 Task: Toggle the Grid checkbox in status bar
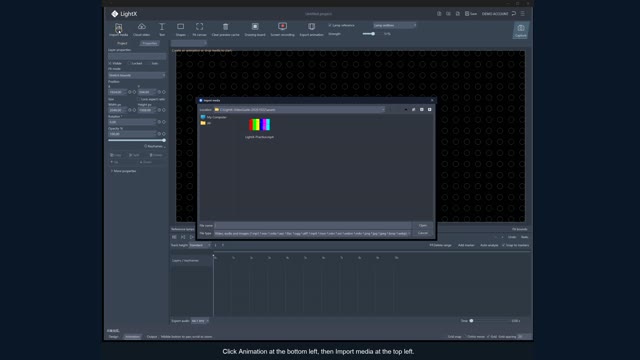[x=488, y=337]
